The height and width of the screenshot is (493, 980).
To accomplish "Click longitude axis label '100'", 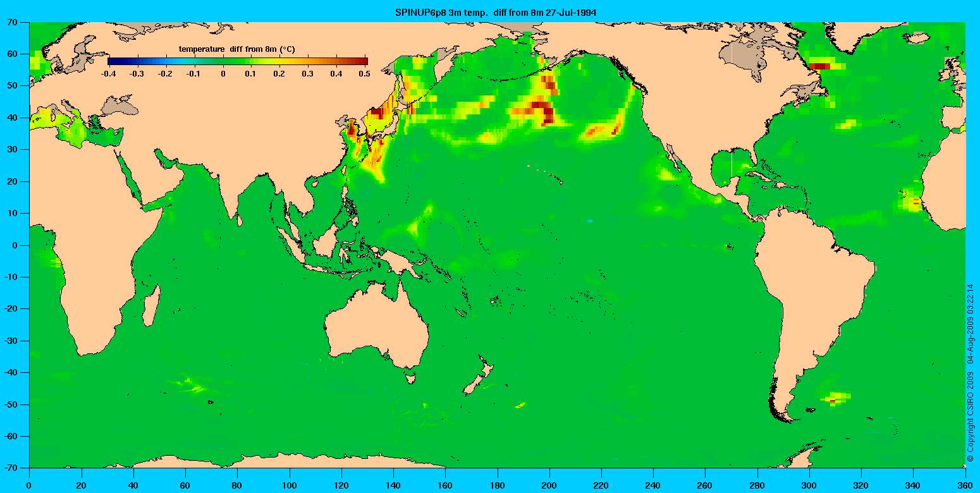I will tap(289, 486).
